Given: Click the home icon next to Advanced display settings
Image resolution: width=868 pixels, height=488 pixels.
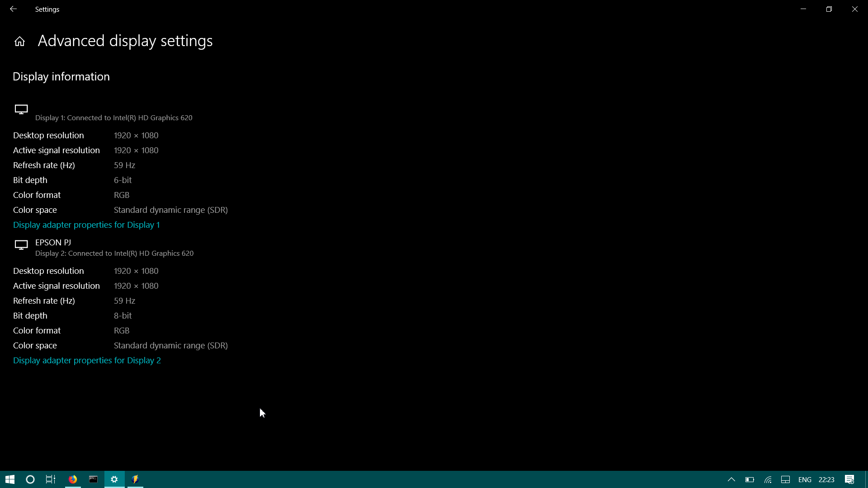Looking at the screenshot, I should 19,41.
